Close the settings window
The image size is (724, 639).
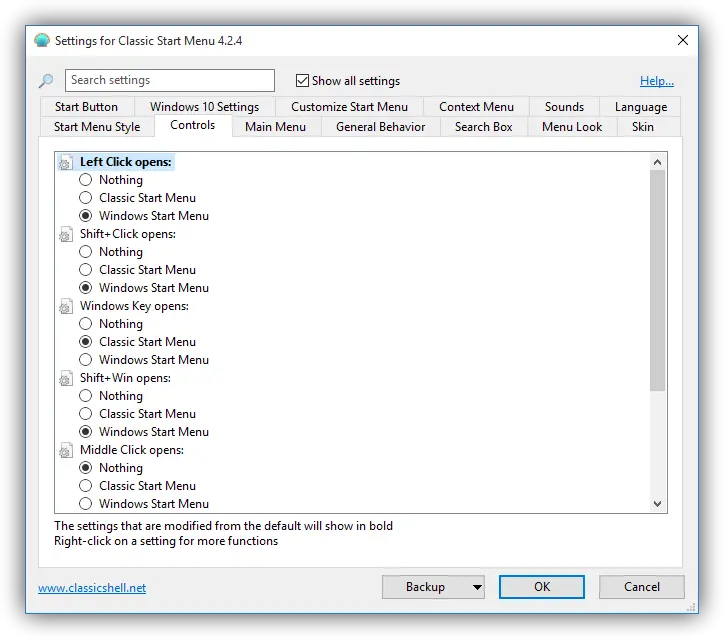[683, 40]
